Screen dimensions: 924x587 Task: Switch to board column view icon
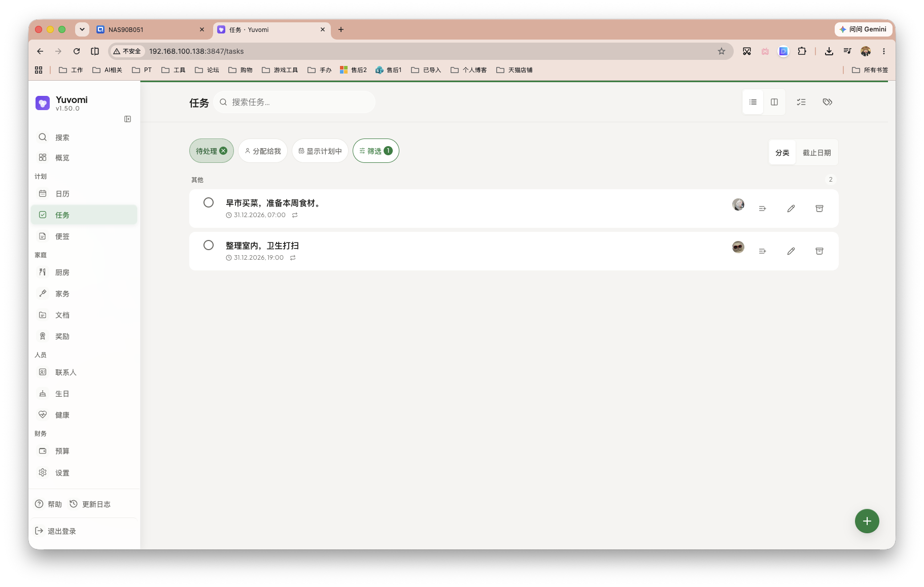pos(774,102)
